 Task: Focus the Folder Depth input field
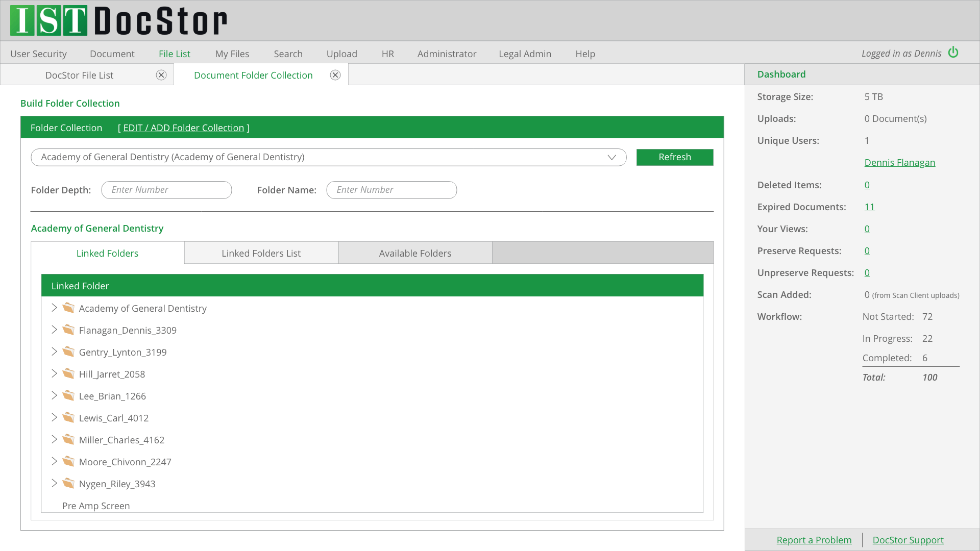coord(167,190)
